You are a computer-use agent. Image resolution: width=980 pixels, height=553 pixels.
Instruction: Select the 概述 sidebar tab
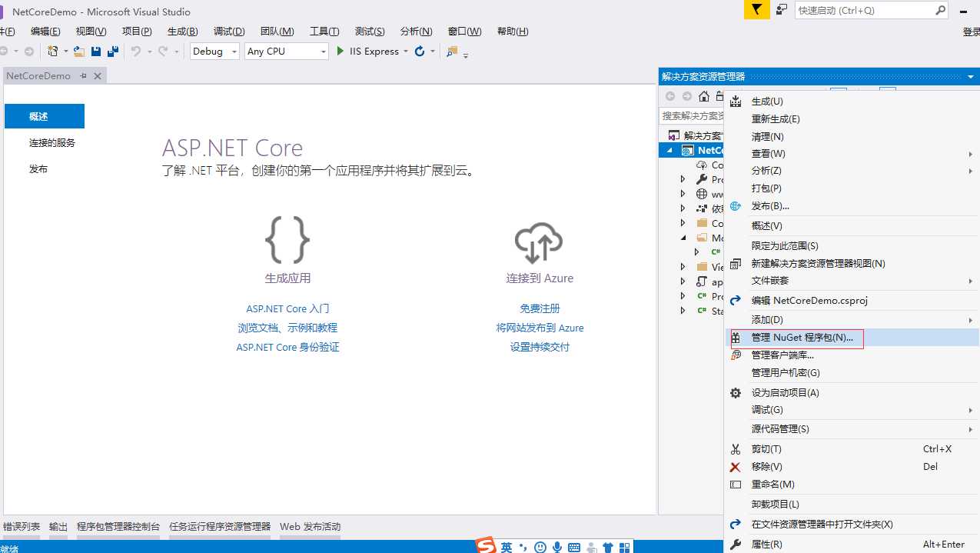[45, 117]
